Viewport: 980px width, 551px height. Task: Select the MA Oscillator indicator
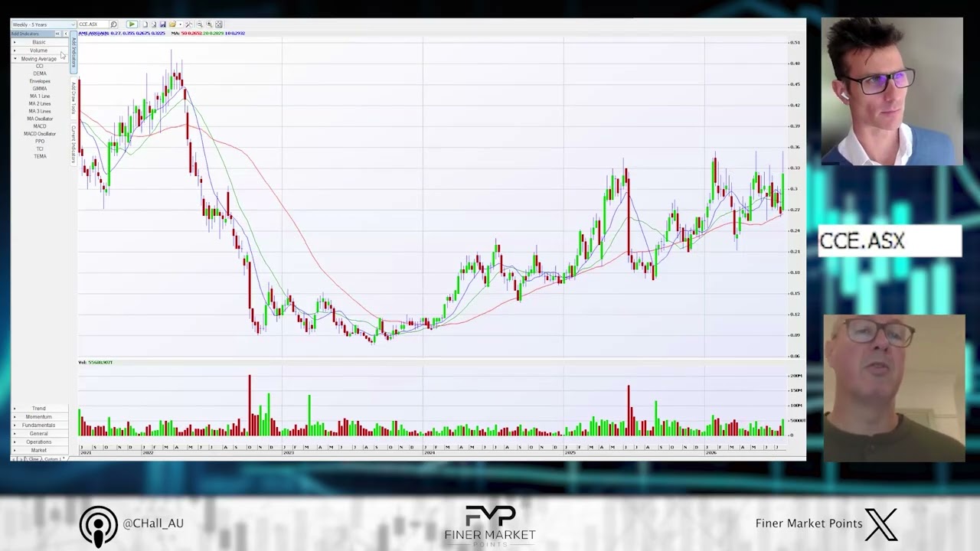(40, 119)
